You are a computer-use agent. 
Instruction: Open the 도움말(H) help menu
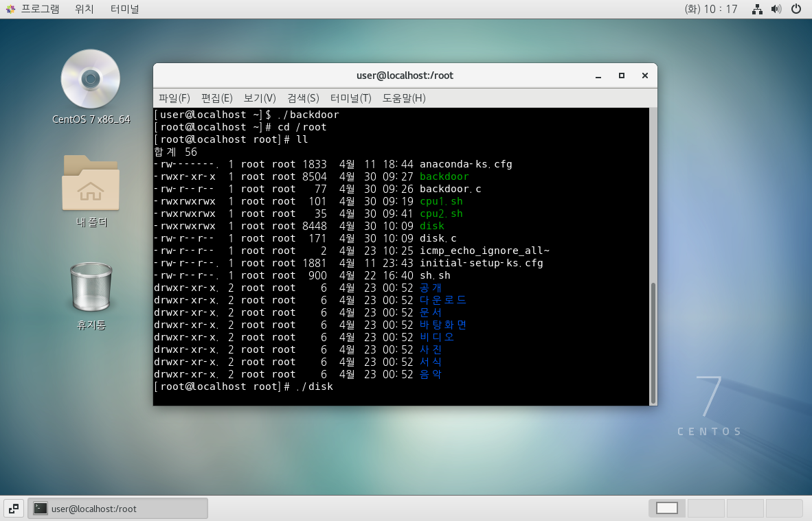pyautogui.click(x=404, y=97)
